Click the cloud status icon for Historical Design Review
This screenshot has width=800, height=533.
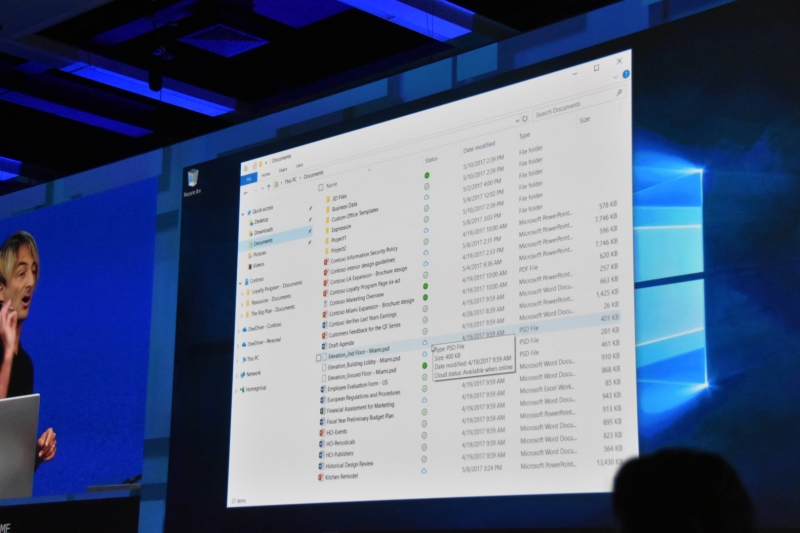tap(424, 471)
